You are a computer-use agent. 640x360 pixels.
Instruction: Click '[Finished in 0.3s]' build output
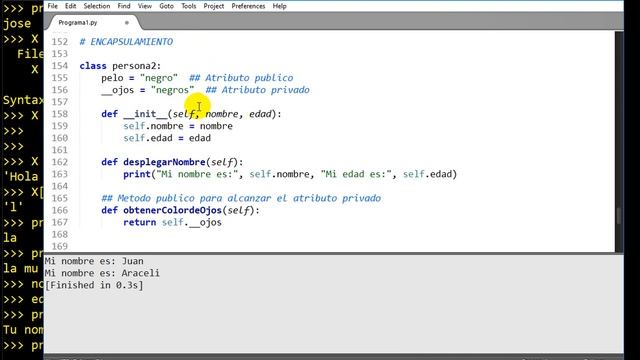pyautogui.click(x=94, y=285)
